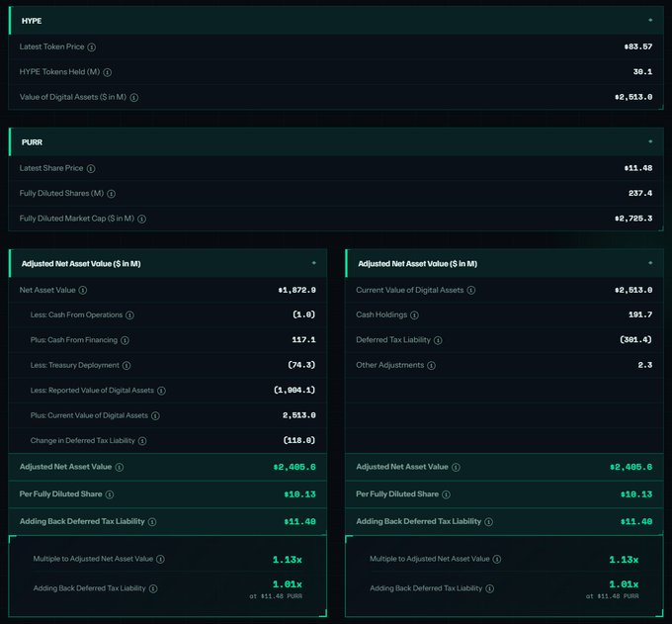Select the 30.1 tokens held value

pyautogui.click(x=643, y=72)
